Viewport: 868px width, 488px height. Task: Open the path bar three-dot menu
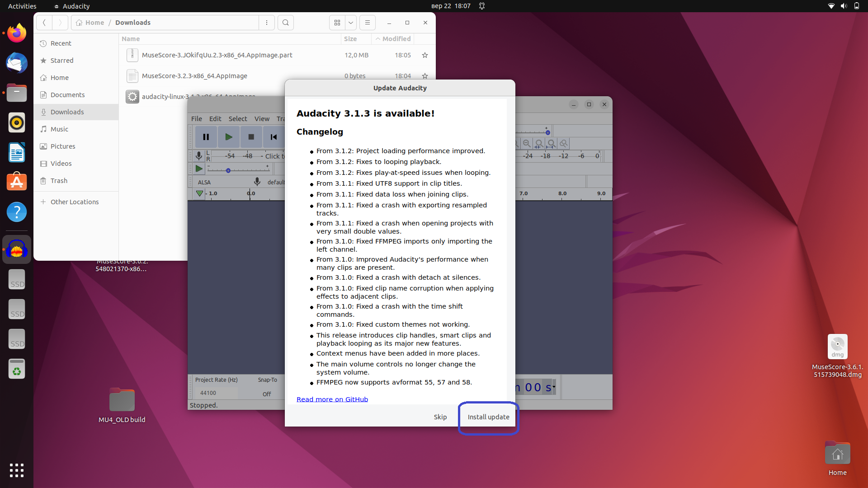(267, 23)
